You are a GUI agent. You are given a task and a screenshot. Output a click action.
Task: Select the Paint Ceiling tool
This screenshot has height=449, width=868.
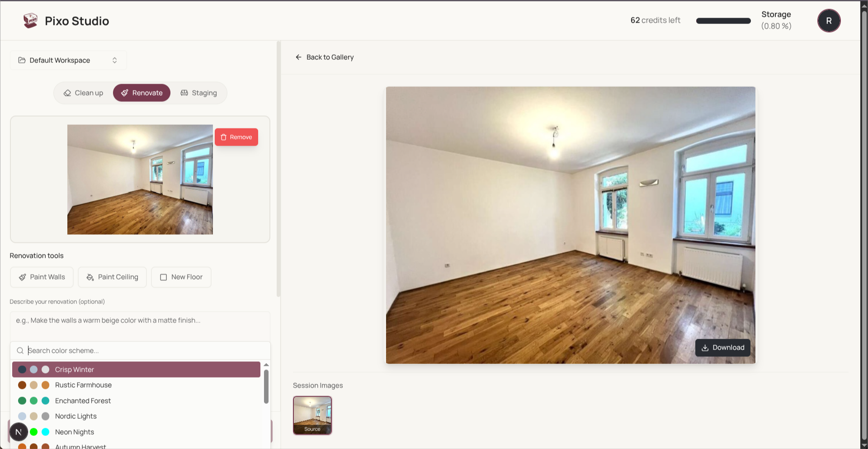click(112, 277)
